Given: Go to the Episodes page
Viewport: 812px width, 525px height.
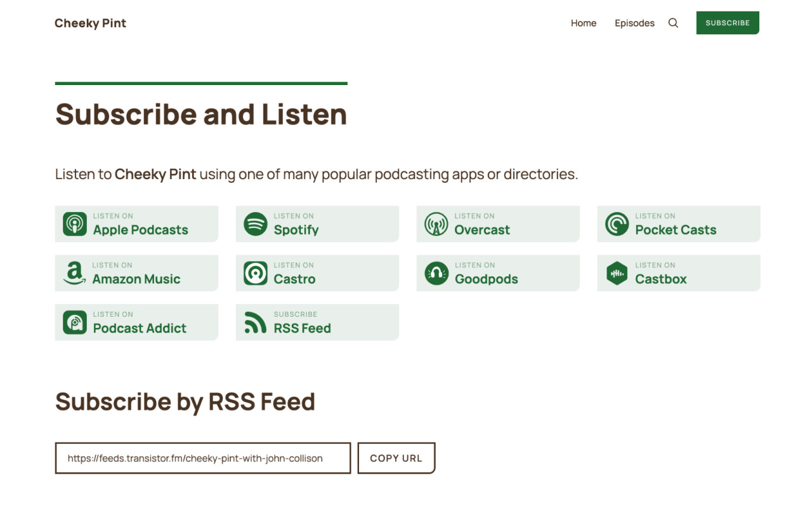Looking at the screenshot, I should [x=634, y=23].
